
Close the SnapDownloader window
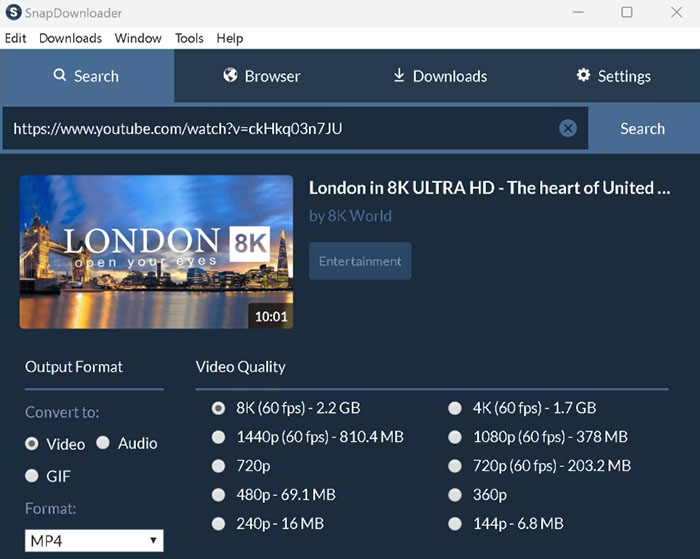tap(677, 12)
